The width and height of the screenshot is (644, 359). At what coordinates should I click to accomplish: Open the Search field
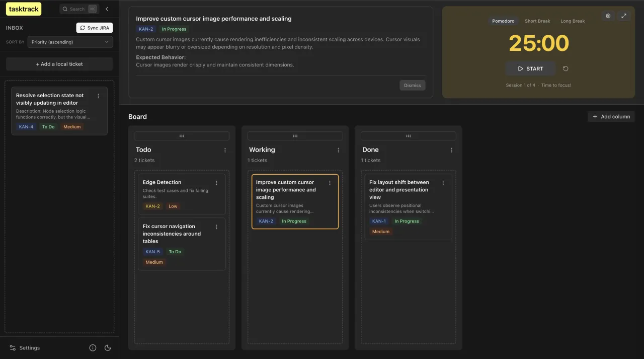click(79, 9)
